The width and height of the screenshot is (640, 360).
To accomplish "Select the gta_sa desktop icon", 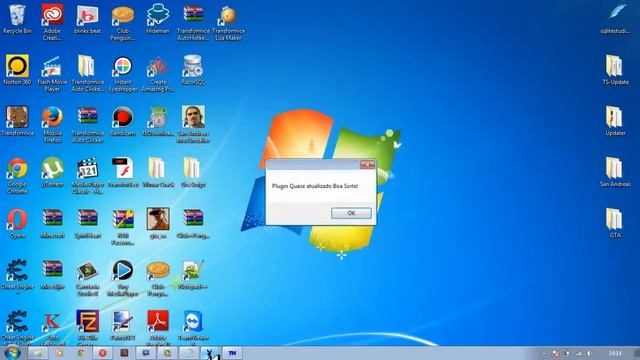I will tap(158, 224).
